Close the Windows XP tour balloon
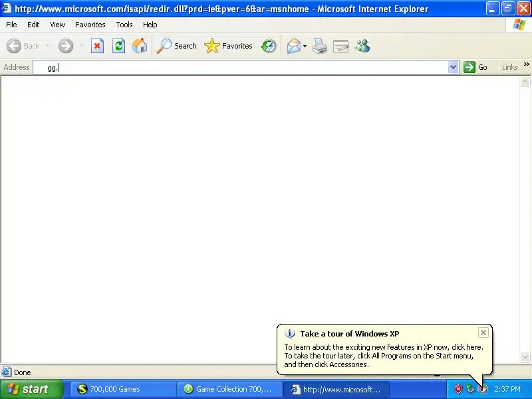Image resolution: width=532 pixels, height=399 pixels. click(x=483, y=332)
